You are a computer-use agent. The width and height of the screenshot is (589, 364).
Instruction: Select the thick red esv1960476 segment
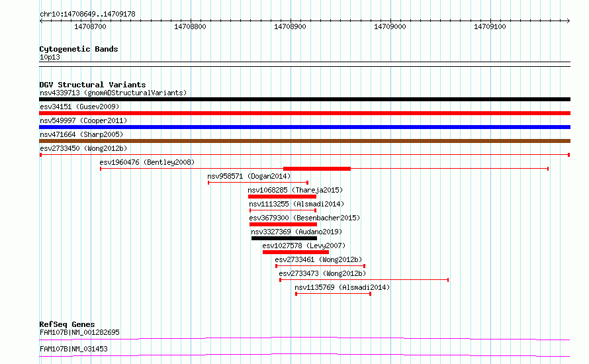coord(317,169)
